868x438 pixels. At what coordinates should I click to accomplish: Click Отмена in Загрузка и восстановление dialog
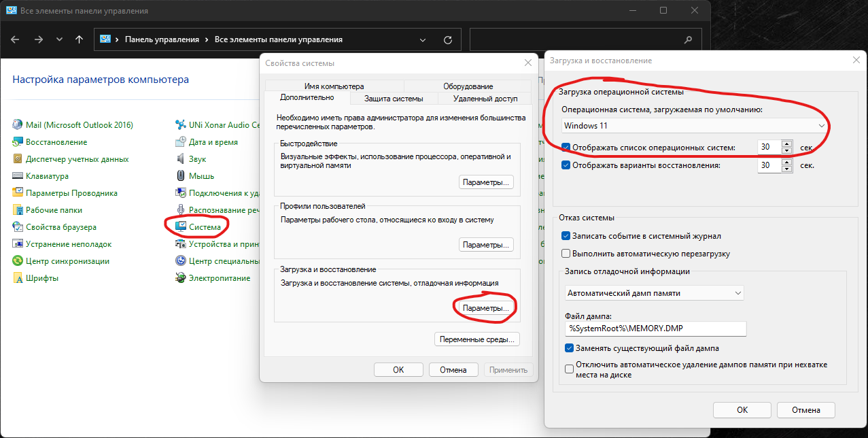(x=806, y=409)
